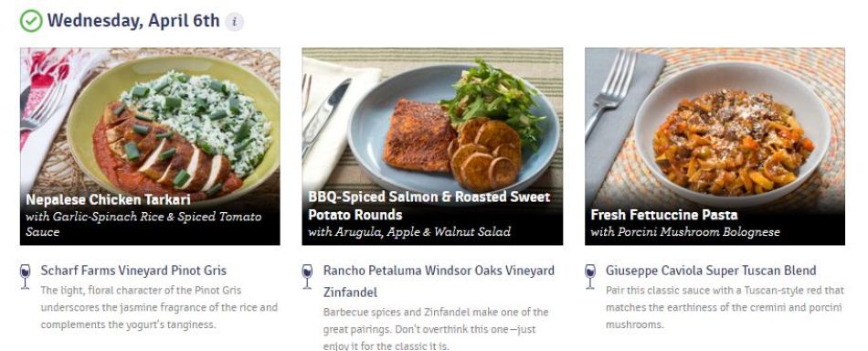
Task: Select the Fresh Fettuccine Pasta title
Action: coord(663,215)
